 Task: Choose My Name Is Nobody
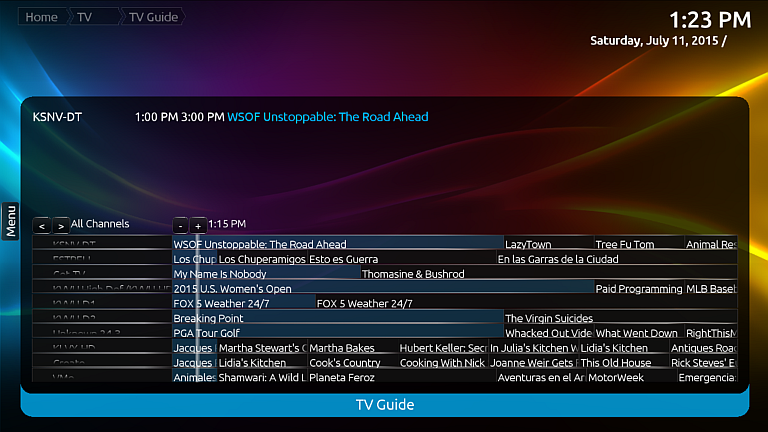[x=266, y=273]
